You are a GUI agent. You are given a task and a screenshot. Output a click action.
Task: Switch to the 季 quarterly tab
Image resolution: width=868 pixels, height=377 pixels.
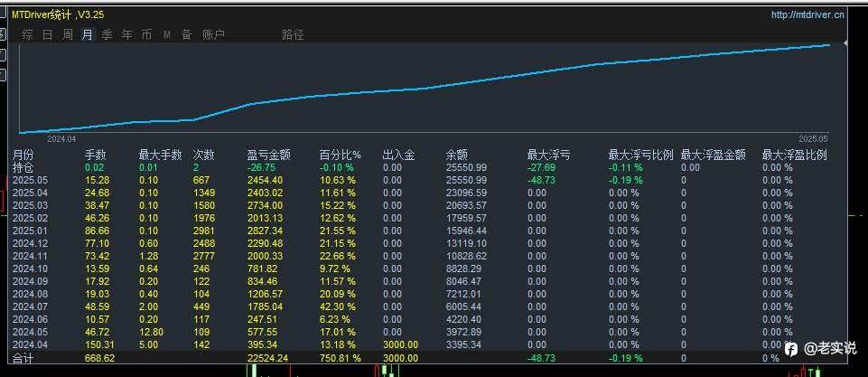[x=107, y=35]
